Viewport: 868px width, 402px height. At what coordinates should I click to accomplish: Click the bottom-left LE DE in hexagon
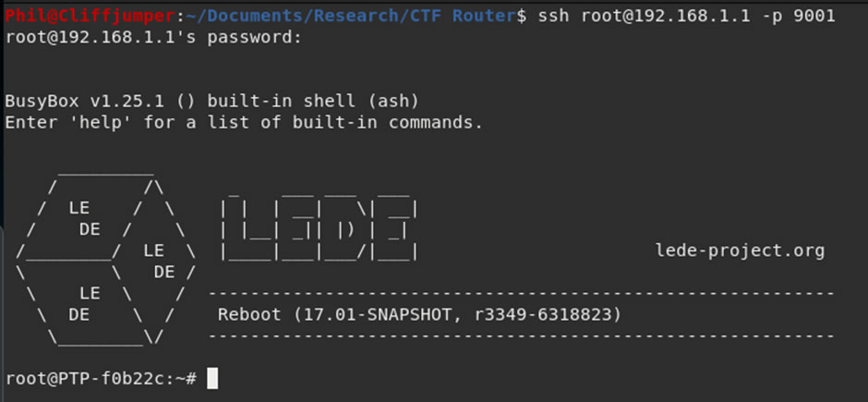point(84,303)
